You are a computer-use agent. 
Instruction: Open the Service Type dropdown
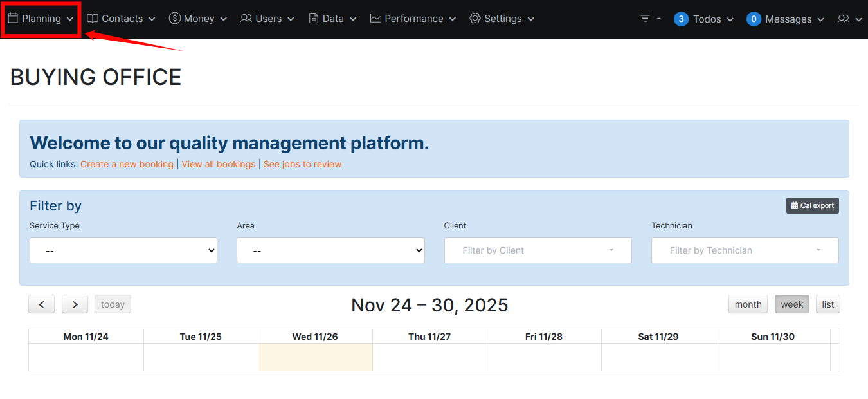123,250
